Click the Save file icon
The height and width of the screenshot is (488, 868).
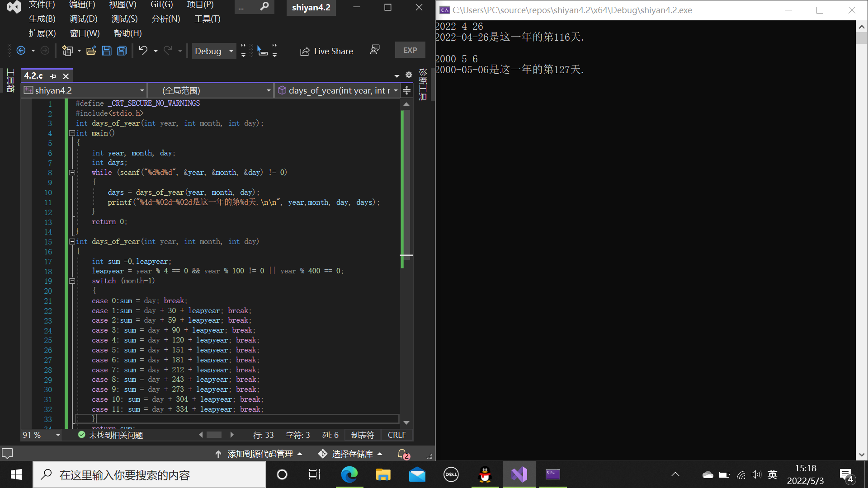pos(107,51)
